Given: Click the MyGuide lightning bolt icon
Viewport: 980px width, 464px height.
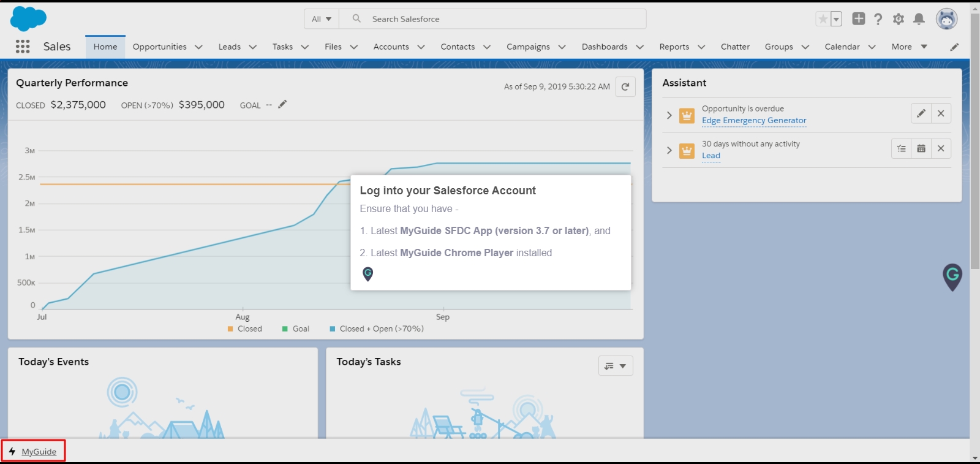Looking at the screenshot, I should click(x=12, y=452).
